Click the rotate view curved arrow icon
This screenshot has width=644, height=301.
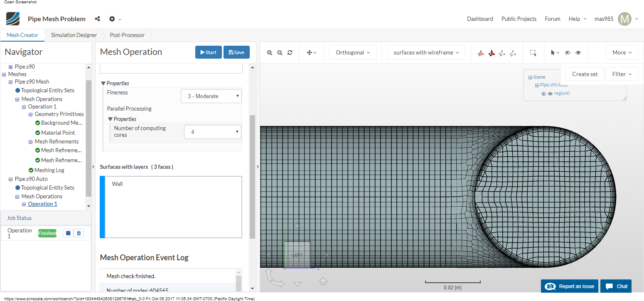click(x=275, y=278)
